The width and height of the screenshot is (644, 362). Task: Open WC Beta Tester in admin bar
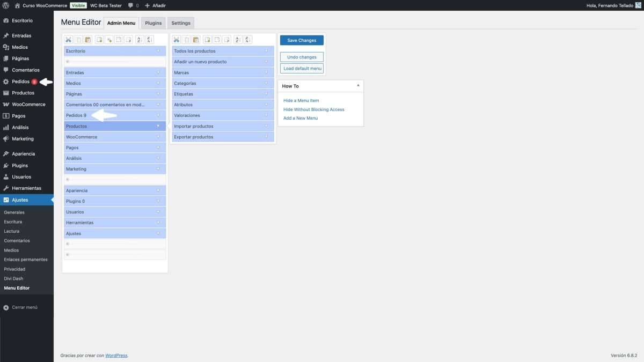click(106, 5)
